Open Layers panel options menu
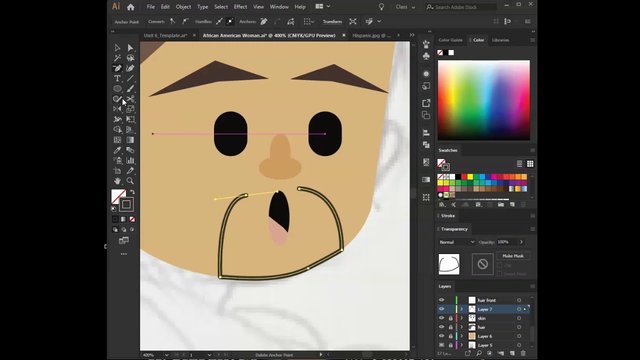Image resolution: width=640 pixels, height=360 pixels. pos(532,286)
